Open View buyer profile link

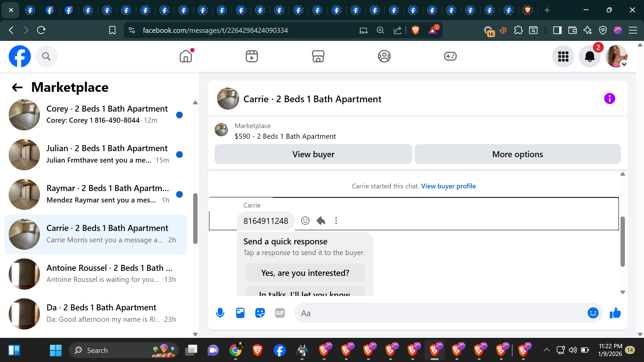[x=448, y=186]
